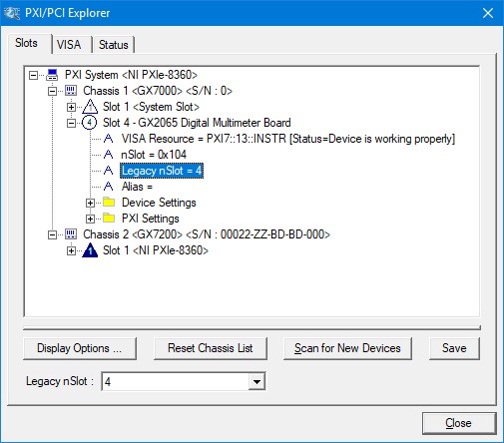Screen dimensions: 504x443
Task: Click the Display Options button
Action: pos(80,348)
